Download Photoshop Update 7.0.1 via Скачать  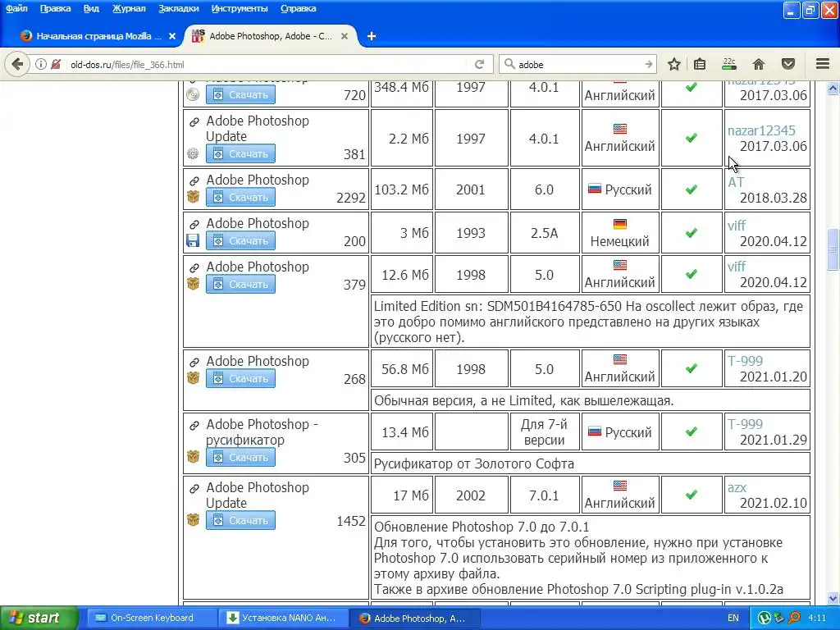pos(240,520)
